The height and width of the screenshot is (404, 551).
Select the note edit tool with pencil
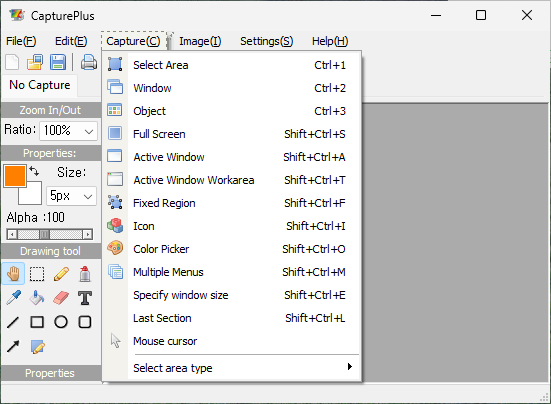coord(38,347)
